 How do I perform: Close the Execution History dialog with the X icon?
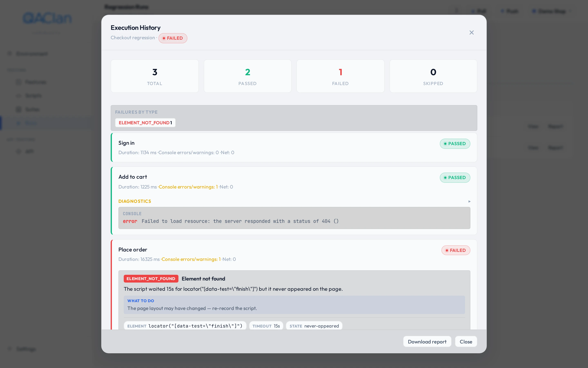click(x=471, y=33)
